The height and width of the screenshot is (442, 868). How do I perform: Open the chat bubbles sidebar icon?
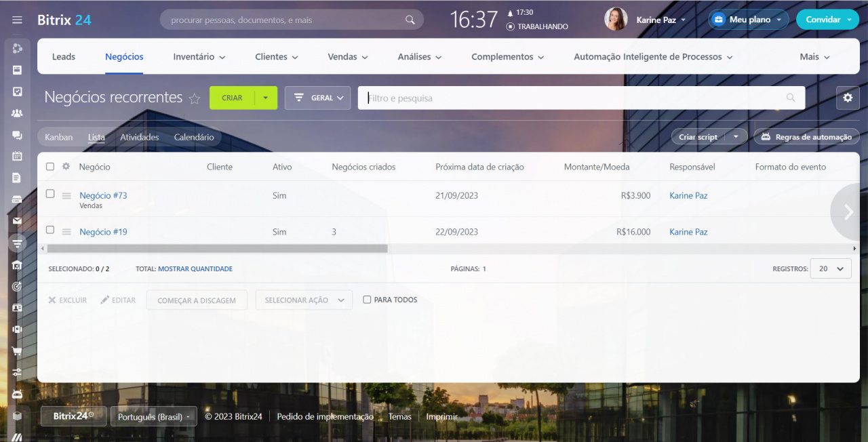17,135
